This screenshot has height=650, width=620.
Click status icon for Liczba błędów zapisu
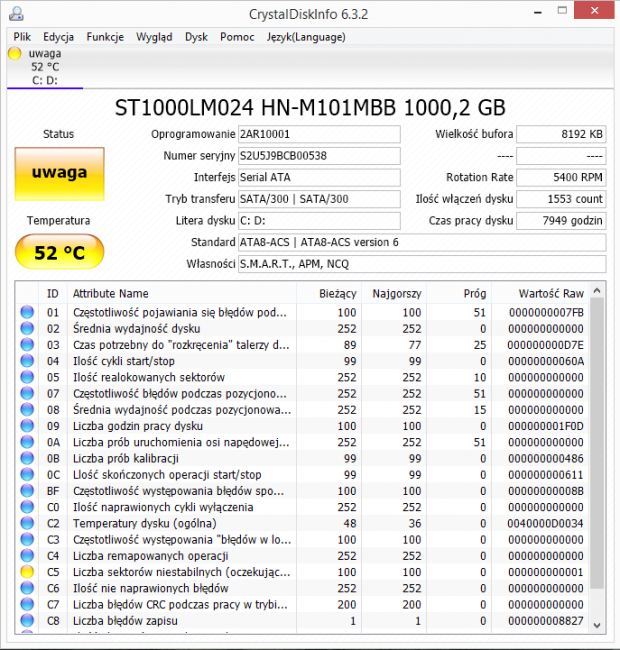[x=27, y=621]
